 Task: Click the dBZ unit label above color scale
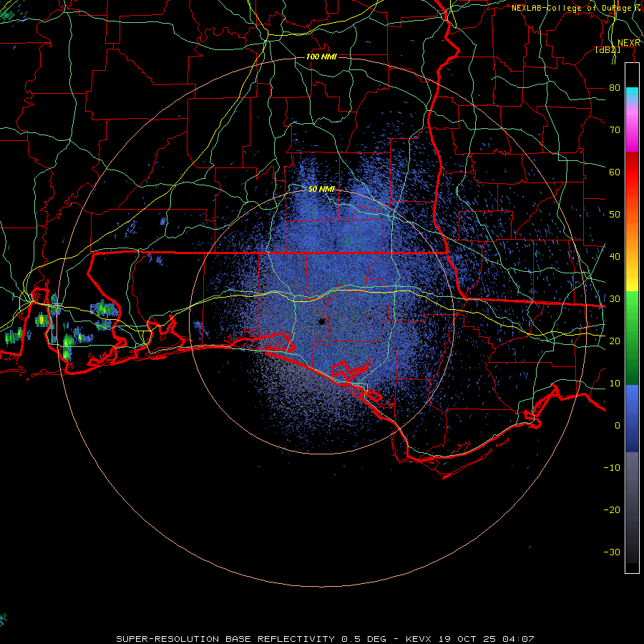[x=608, y=50]
